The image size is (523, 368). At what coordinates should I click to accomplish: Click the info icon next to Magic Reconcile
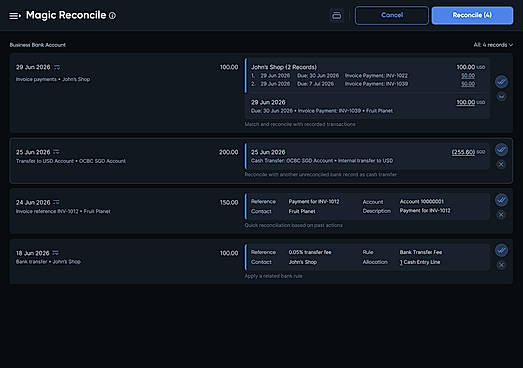coord(112,16)
